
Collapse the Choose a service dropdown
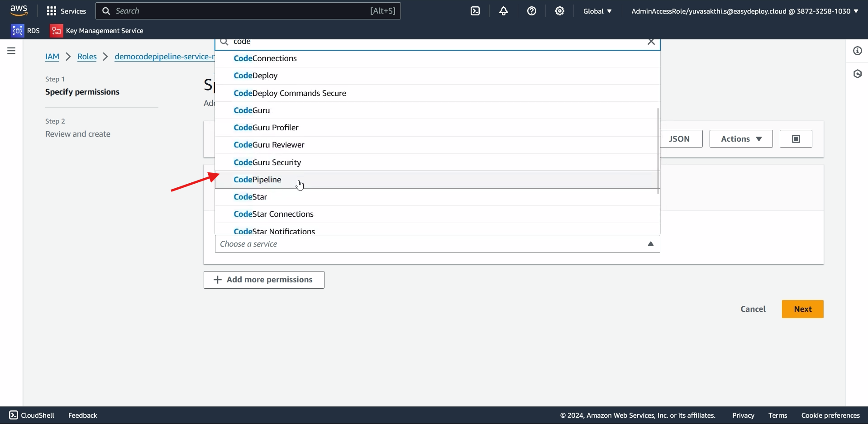[x=437, y=244]
